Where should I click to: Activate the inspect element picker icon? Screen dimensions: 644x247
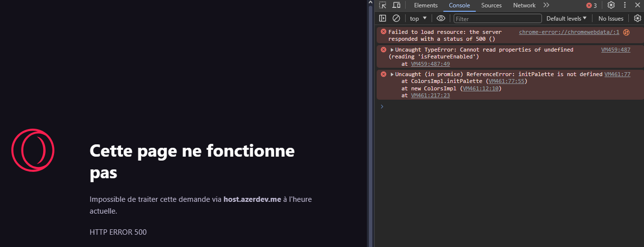[383, 5]
